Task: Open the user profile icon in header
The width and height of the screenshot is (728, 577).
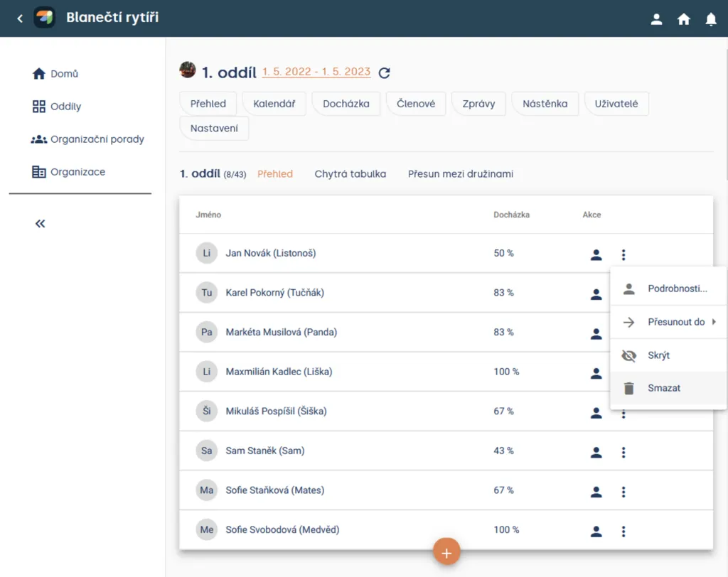Action: pos(656,19)
